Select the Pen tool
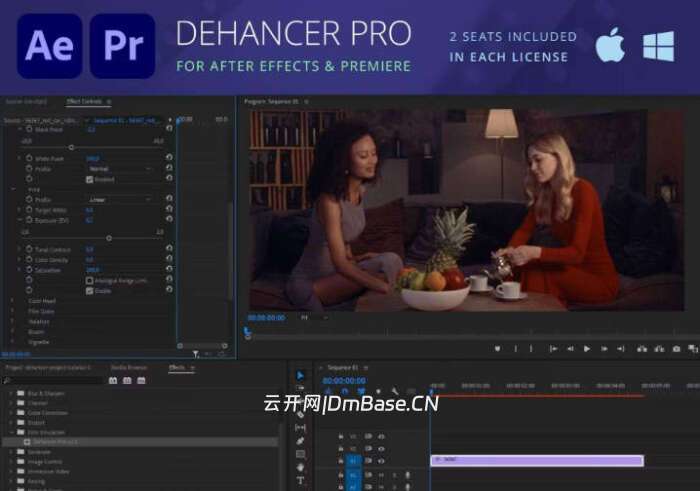 pos(300,441)
